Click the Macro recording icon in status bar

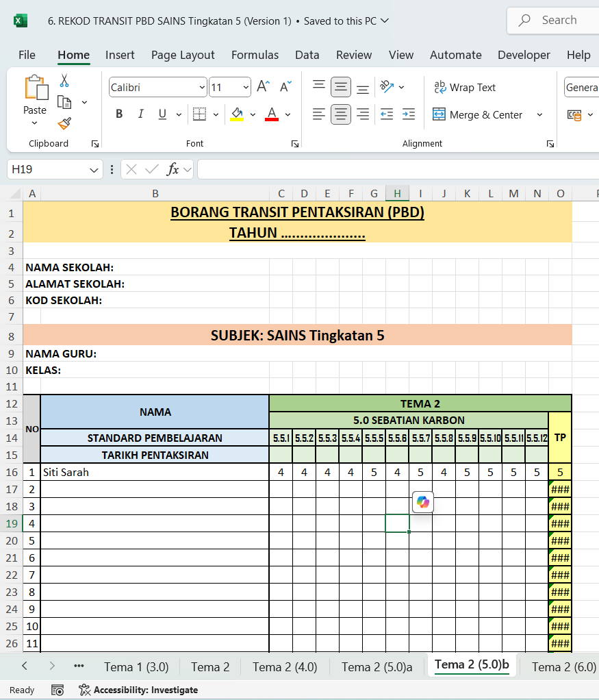pyautogui.click(x=58, y=690)
